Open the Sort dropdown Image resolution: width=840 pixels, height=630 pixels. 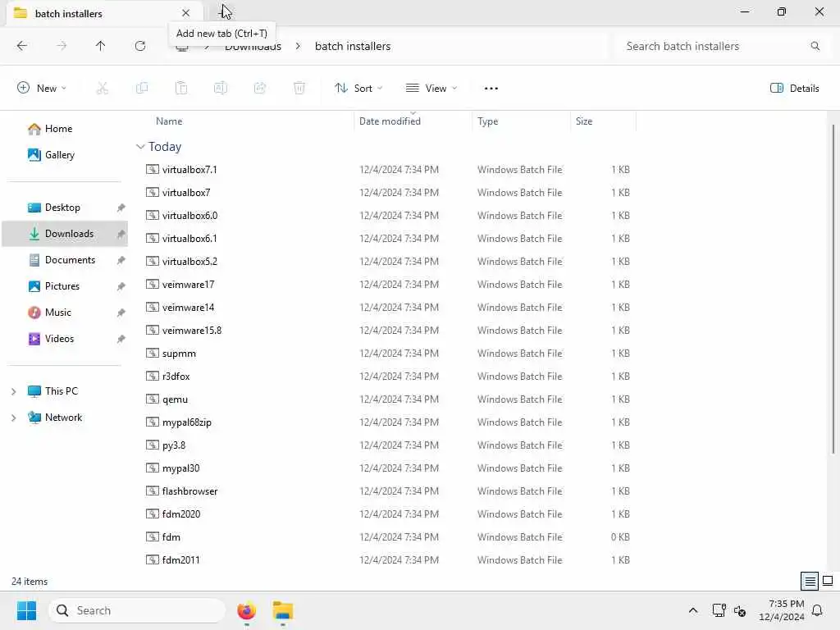pos(358,89)
